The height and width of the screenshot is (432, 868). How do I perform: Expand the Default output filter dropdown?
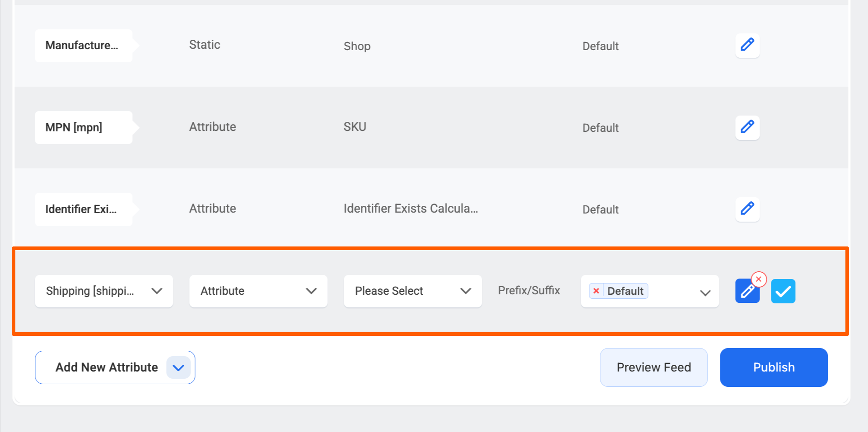705,292
